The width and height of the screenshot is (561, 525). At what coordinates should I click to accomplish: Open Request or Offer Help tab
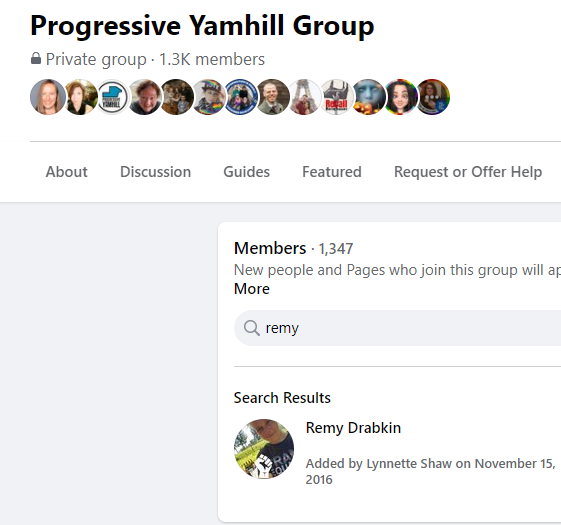coord(468,172)
